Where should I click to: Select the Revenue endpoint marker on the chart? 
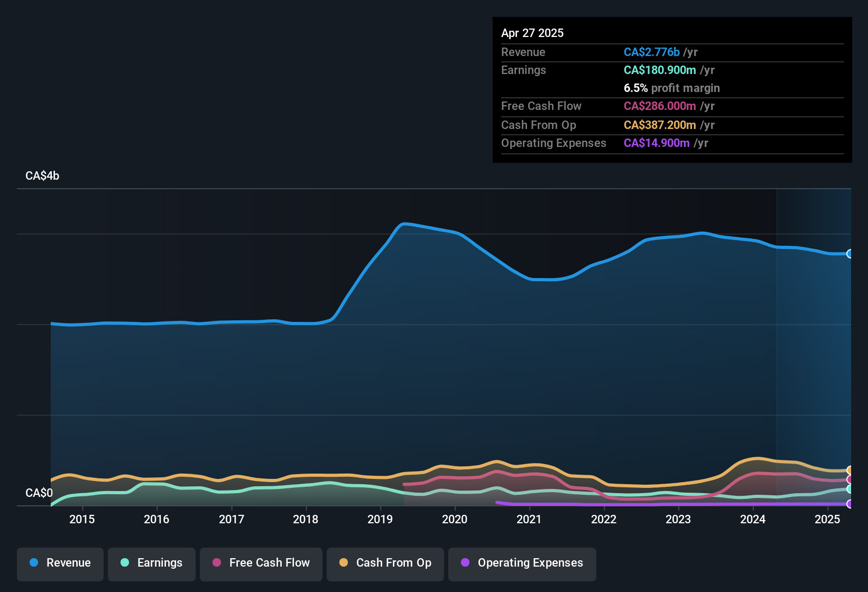(x=849, y=254)
